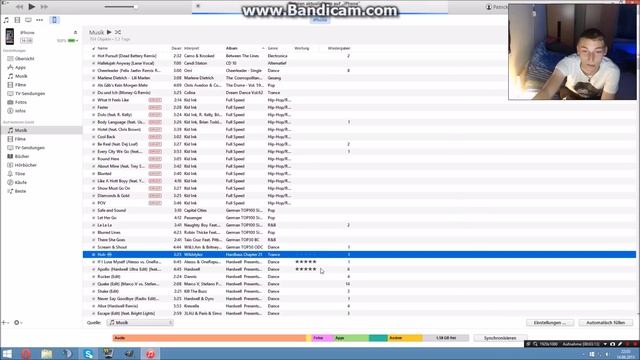Image resolution: width=640 pixels, height=360 pixels.
Task: Select the iPhone device icon
Action: 54,20
